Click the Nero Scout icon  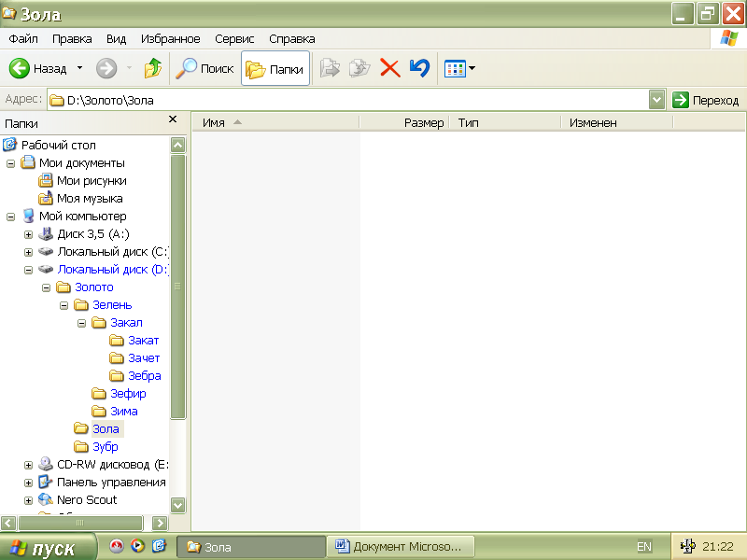click(x=46, y=499)
